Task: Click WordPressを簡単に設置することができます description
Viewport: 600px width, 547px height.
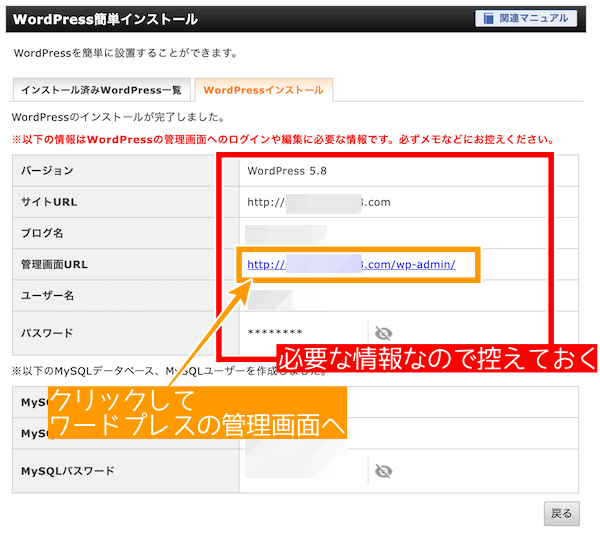Action: pyautogui.click(x=126, y=53)
